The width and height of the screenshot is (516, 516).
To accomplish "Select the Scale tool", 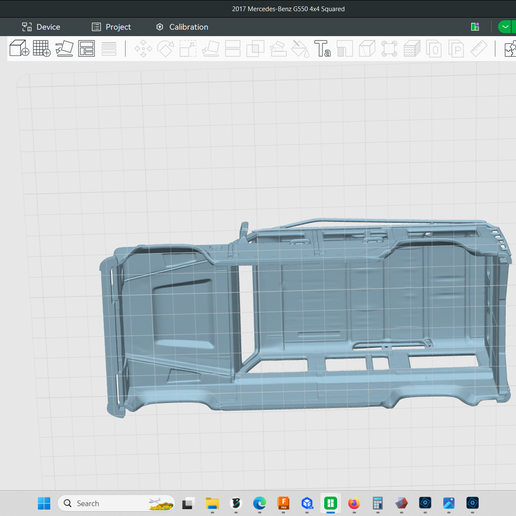I will [188, 49].
